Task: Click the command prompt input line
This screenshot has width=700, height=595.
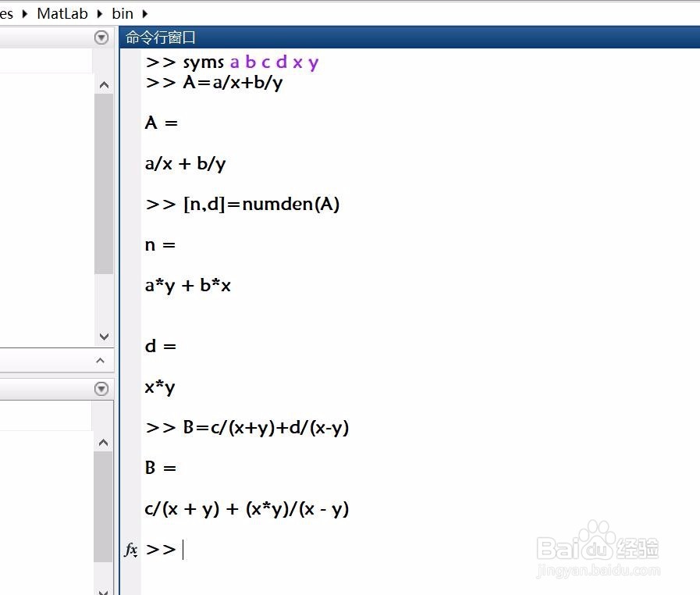Action: (x=420, y=550)
